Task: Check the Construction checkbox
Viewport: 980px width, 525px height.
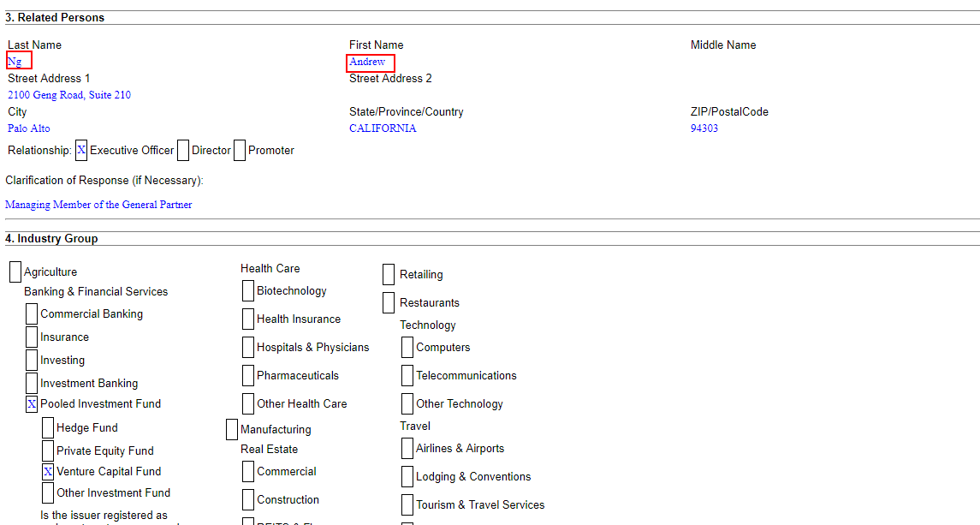Action: [248, 500]
